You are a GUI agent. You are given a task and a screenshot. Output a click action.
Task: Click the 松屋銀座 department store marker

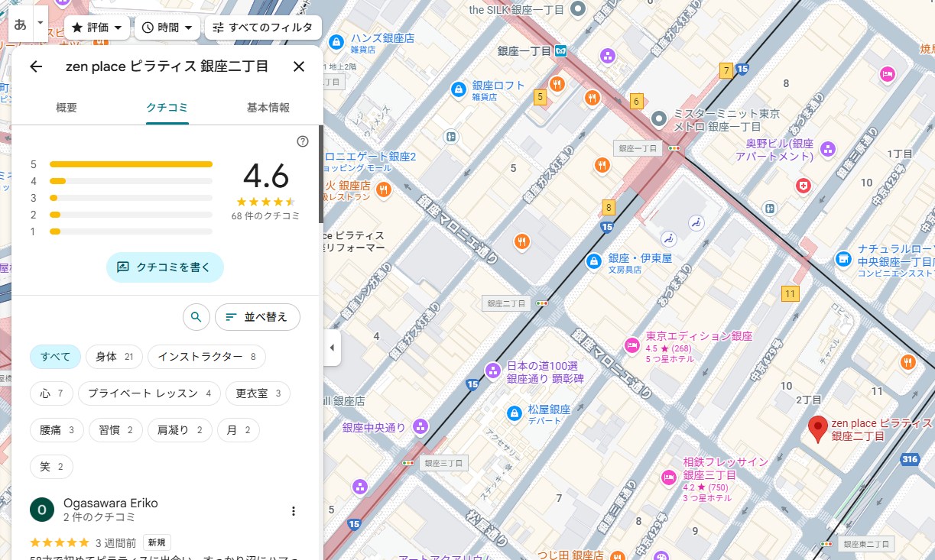coord(516,413)
